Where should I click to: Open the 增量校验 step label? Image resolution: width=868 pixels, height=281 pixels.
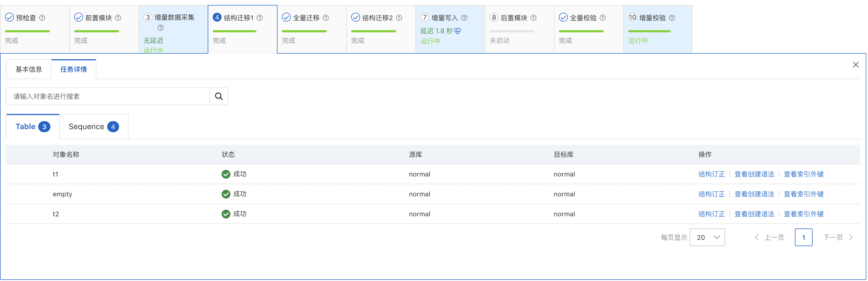pyautogui.click(x=652, y=18)
